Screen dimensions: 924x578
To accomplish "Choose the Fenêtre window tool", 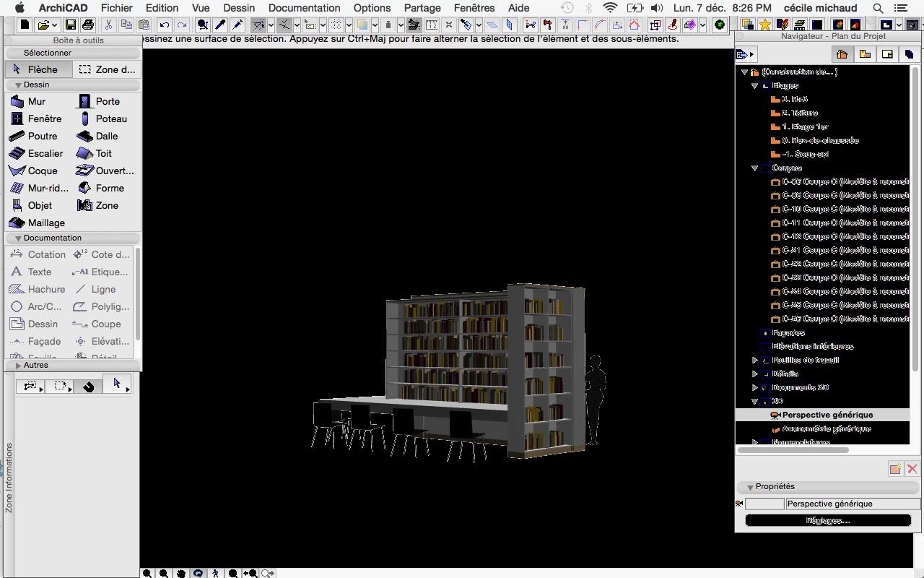I will [x=35, y=119].
